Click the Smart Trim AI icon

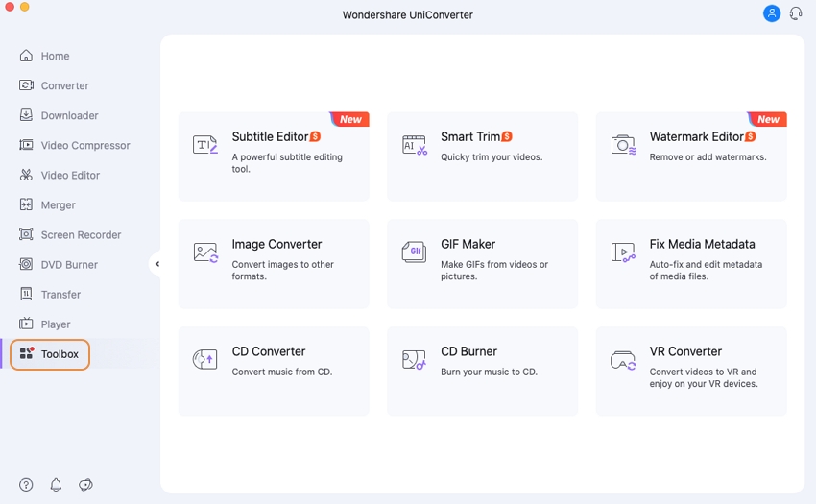tap(414, 145)
